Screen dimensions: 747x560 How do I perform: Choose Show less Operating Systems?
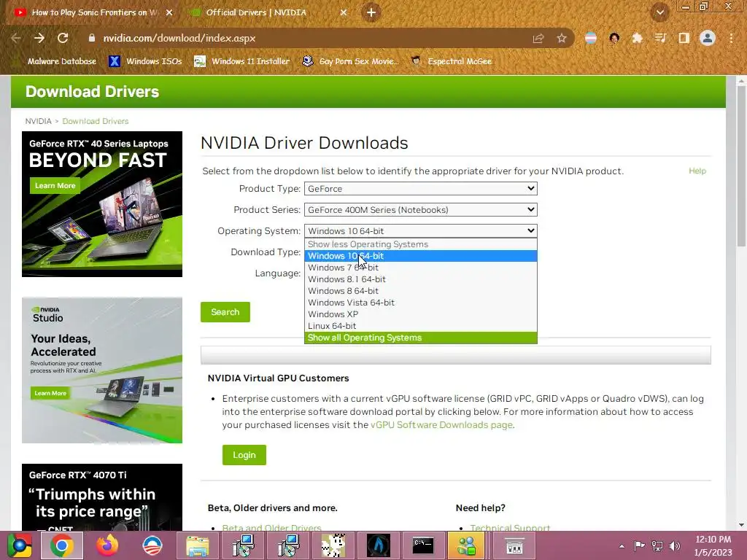click(x=421, y=244)
